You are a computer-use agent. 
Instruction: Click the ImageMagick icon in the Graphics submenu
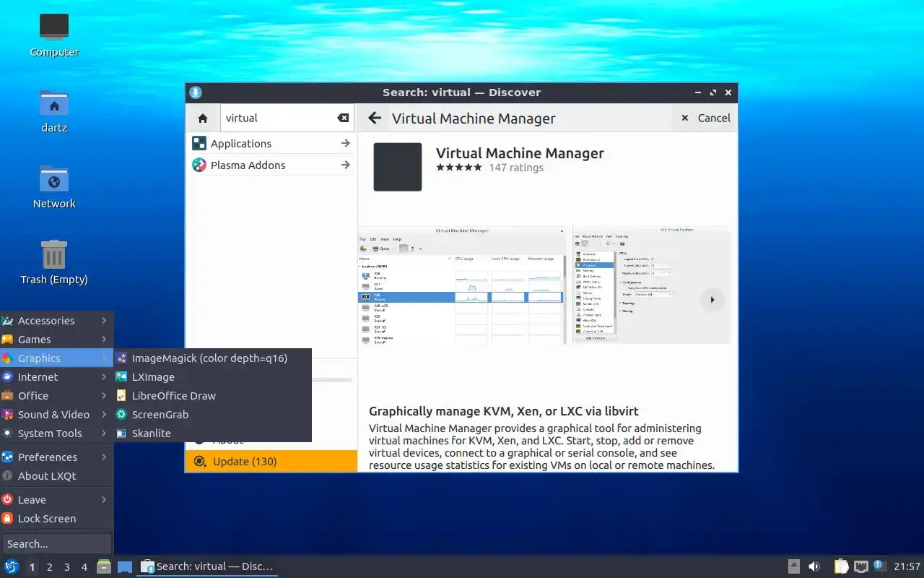(x=121, y=358)
